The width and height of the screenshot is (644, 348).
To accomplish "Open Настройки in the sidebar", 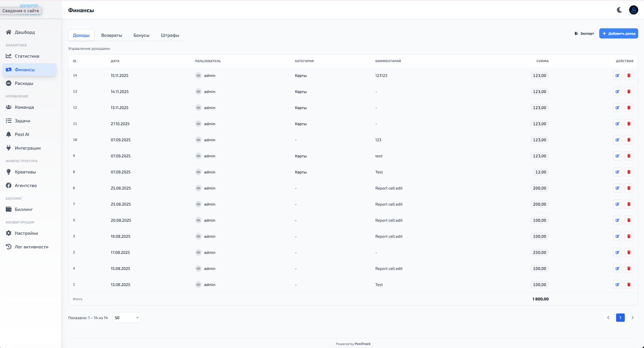I will coord(26,233).
